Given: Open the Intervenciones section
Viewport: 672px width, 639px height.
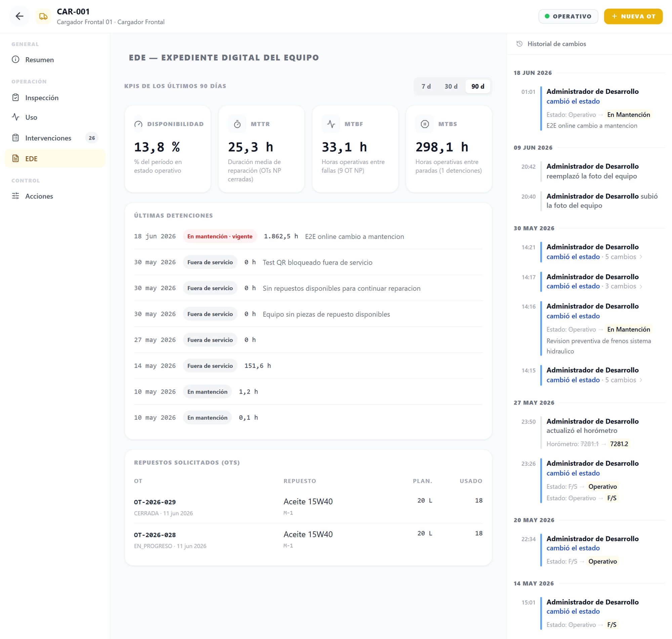Looking at the screenshot, I should [x=55, y=138].
